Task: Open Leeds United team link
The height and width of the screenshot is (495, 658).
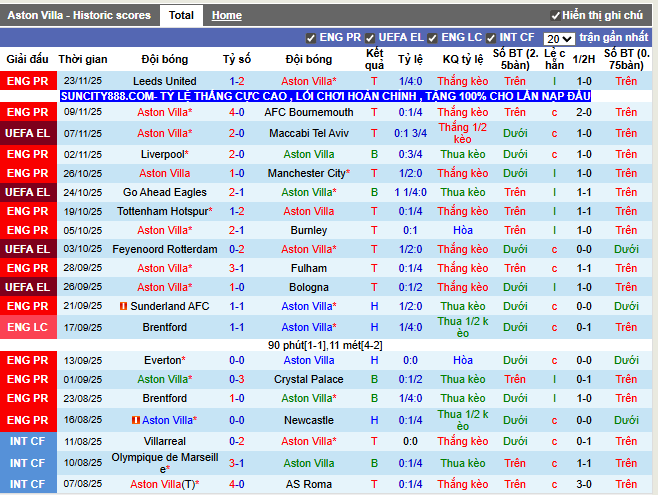Action: (x=164, y=81)
